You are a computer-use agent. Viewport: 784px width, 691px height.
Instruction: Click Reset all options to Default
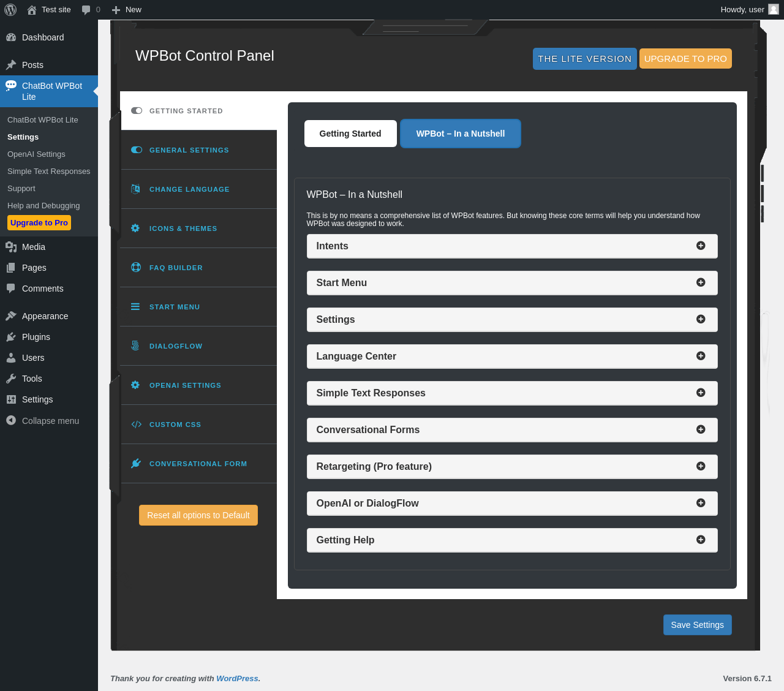coord(198,515)
